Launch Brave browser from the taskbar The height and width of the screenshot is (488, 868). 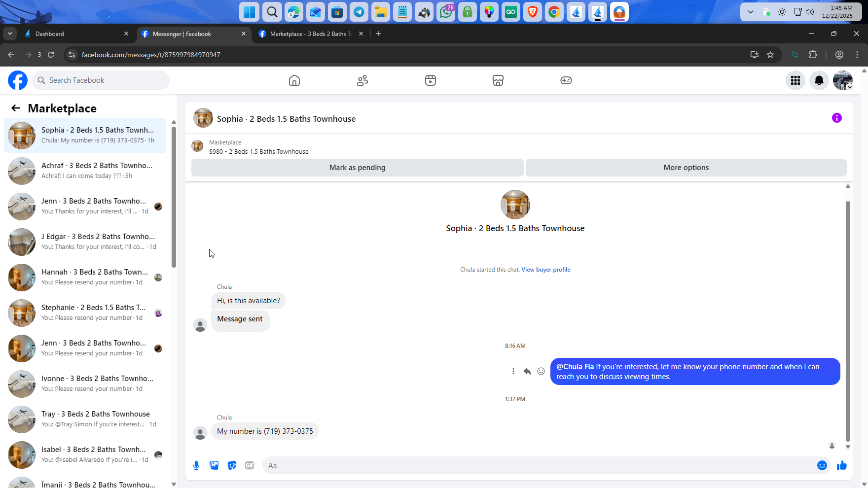533,12
